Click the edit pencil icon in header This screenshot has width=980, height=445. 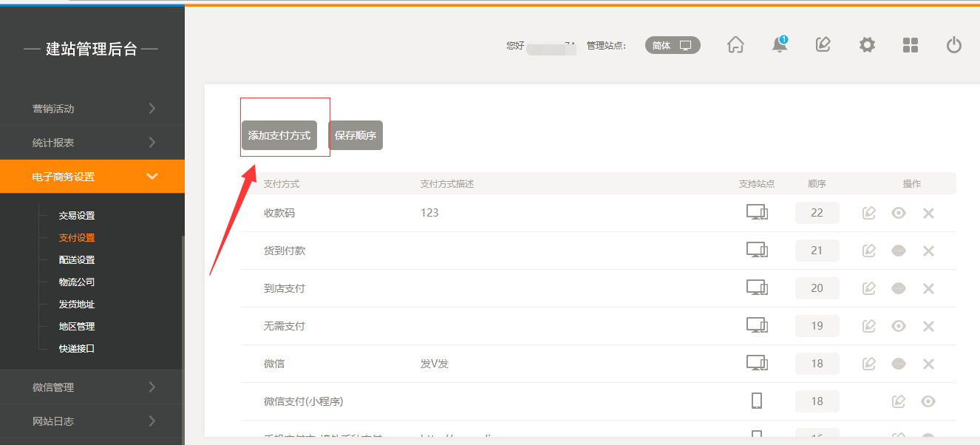(823, 45)
